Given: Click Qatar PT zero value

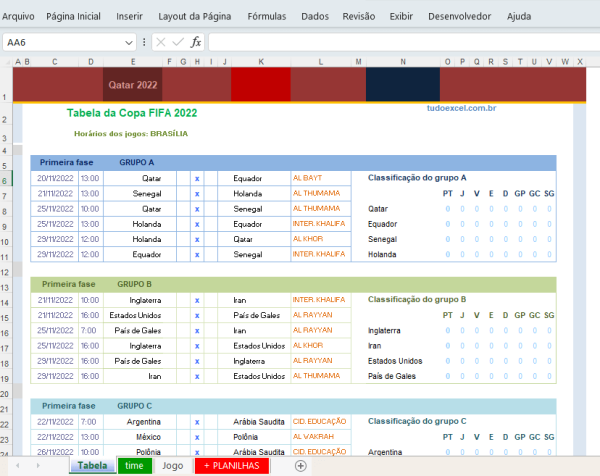Looking at the screenshot, I should (447, 209).
